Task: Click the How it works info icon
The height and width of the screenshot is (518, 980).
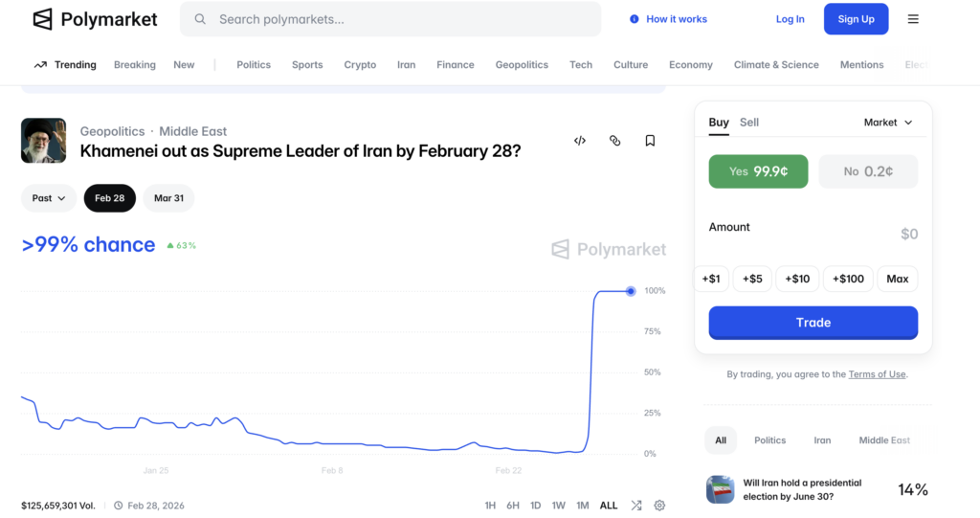Action: [x=634, y=19]
